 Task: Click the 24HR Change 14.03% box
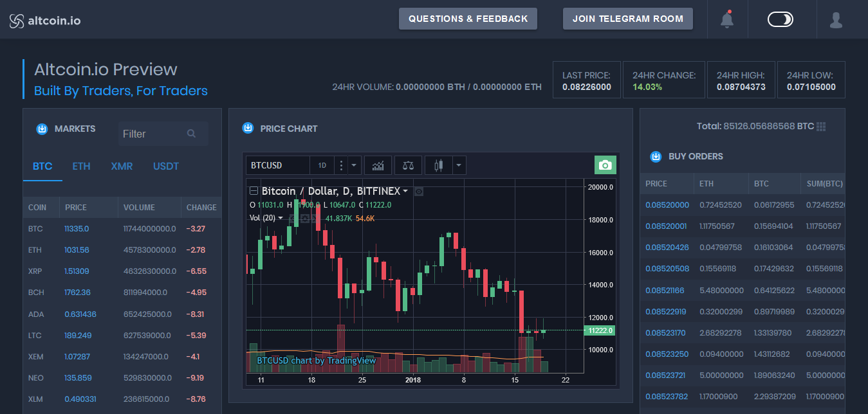(664, 80)
